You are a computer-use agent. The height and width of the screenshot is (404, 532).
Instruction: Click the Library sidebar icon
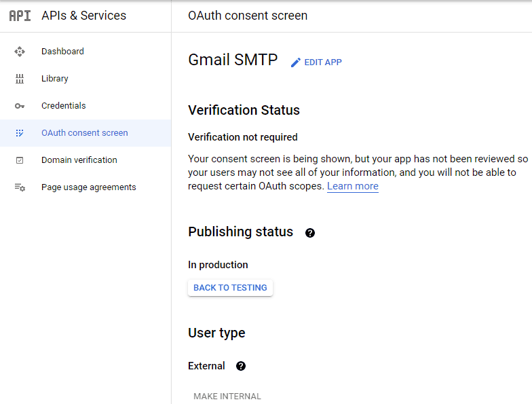click(20, 79)
